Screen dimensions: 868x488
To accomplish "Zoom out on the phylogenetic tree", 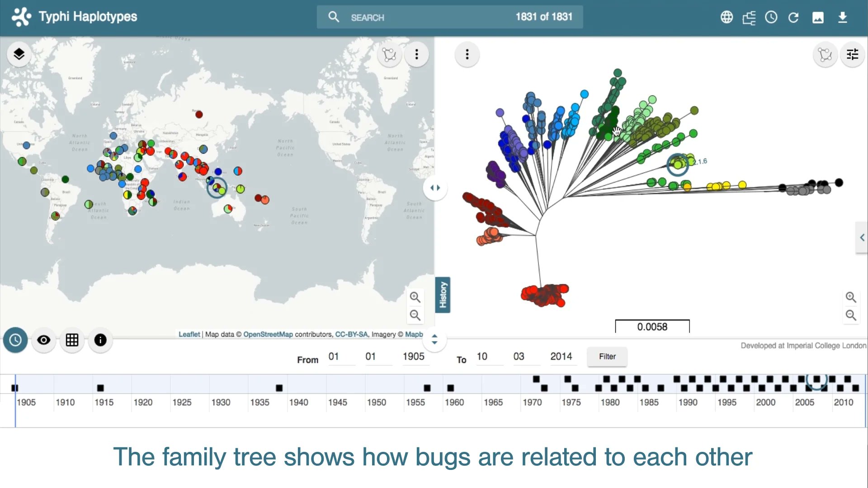I will 851,315.
